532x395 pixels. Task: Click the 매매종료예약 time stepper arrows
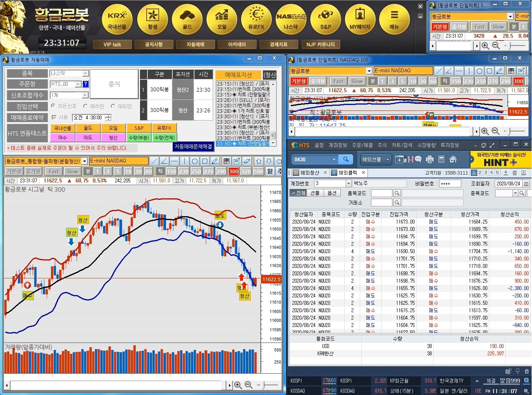[x=108, y=117]
